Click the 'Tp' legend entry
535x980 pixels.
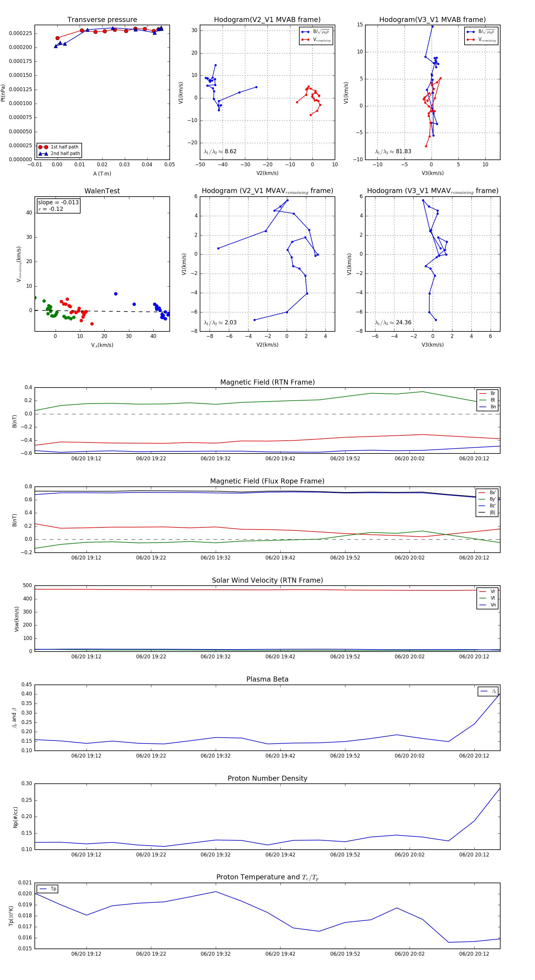[48, 889]
